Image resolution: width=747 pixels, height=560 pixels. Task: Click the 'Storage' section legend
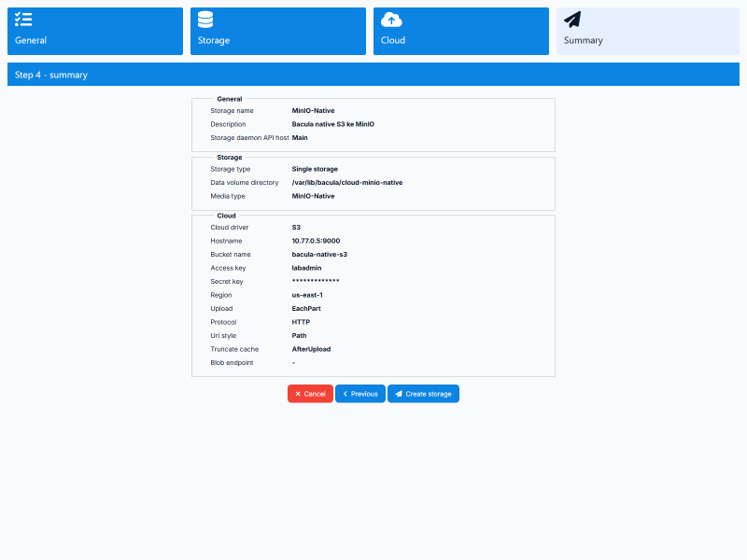[x=230, y=157]
